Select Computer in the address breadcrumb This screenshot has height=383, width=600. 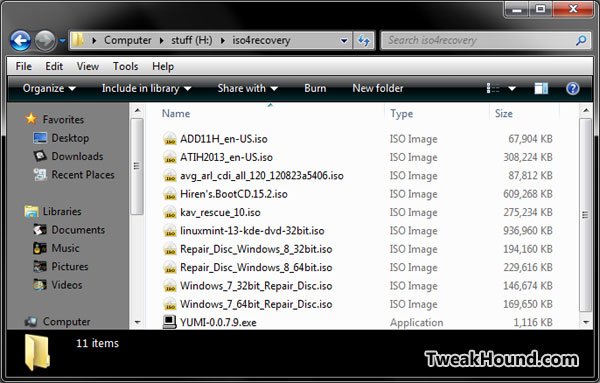[128, 40]
